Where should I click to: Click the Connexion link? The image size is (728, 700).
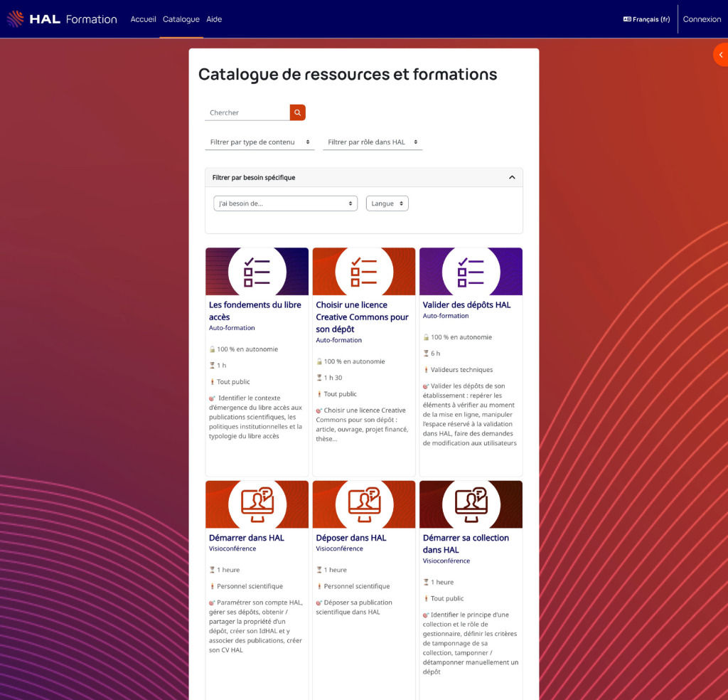[702, 19]
